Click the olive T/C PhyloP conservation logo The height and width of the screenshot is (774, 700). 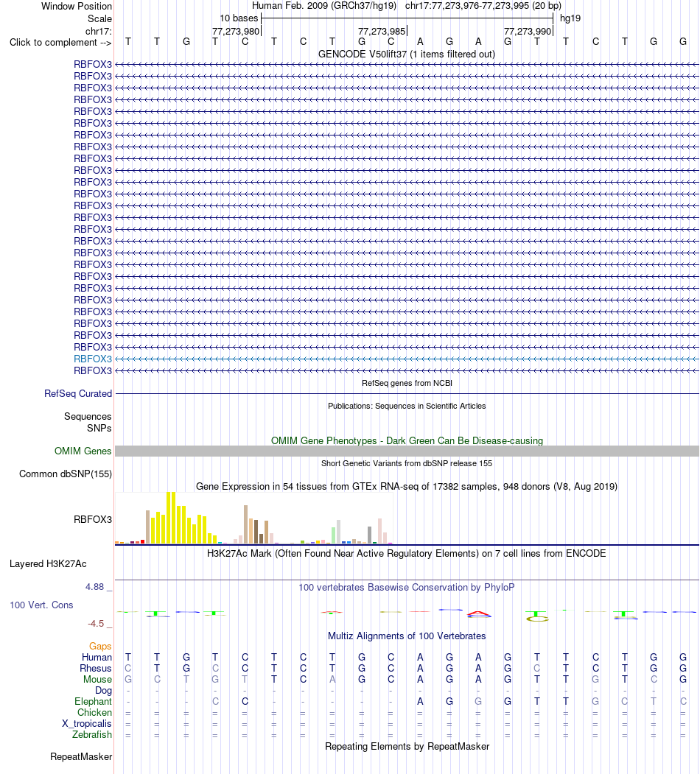pos(537,616)
